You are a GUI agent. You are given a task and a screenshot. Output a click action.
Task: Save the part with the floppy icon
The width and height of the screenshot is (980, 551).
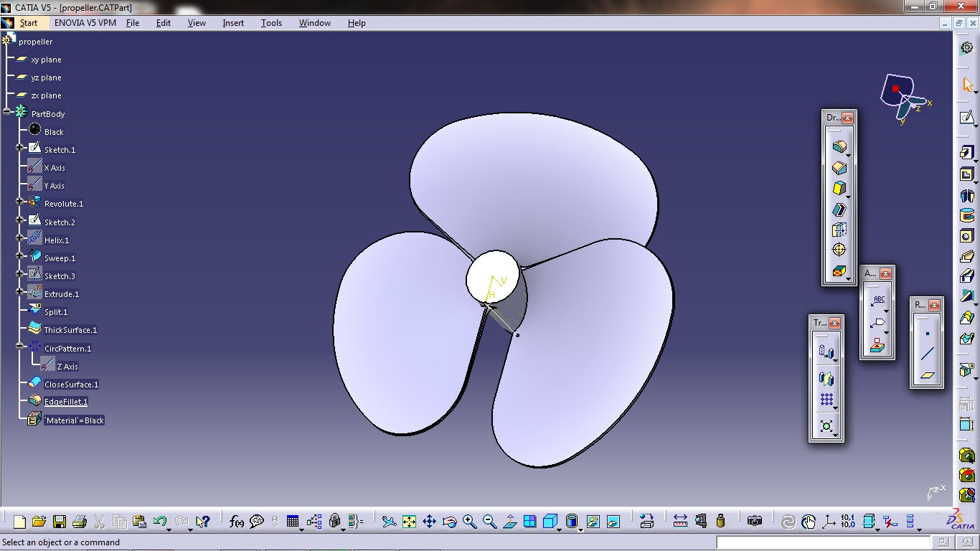coord(59,522)
